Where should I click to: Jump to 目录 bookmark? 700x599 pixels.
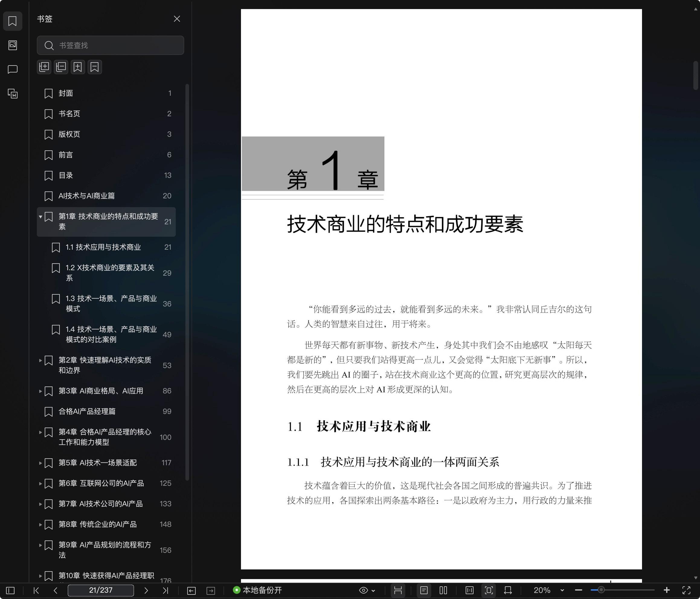(x=106, y=175)
